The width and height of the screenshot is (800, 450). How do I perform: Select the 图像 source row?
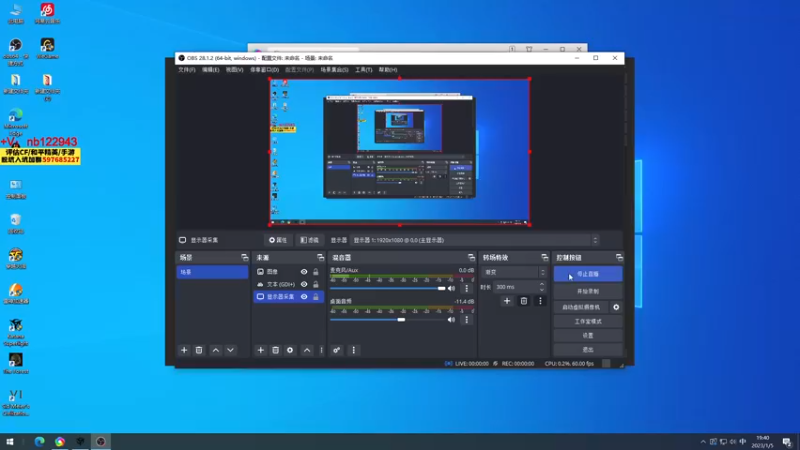pos(288,272)
